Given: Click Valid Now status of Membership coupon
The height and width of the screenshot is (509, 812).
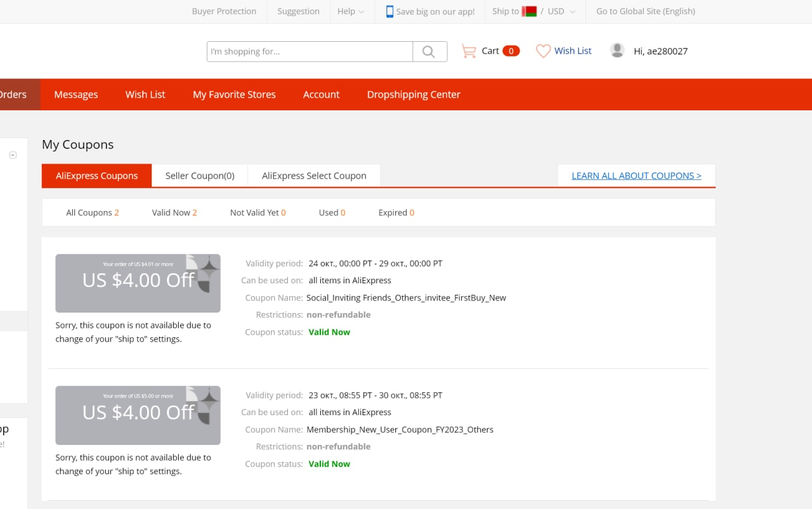Looking at the screenshot, I should [329, 463].
